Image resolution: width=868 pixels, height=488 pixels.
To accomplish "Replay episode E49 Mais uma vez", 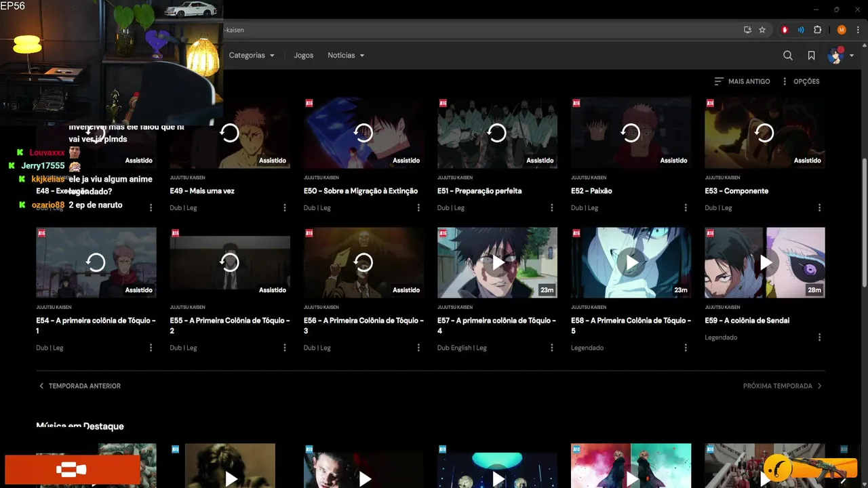I will [230, 133].
